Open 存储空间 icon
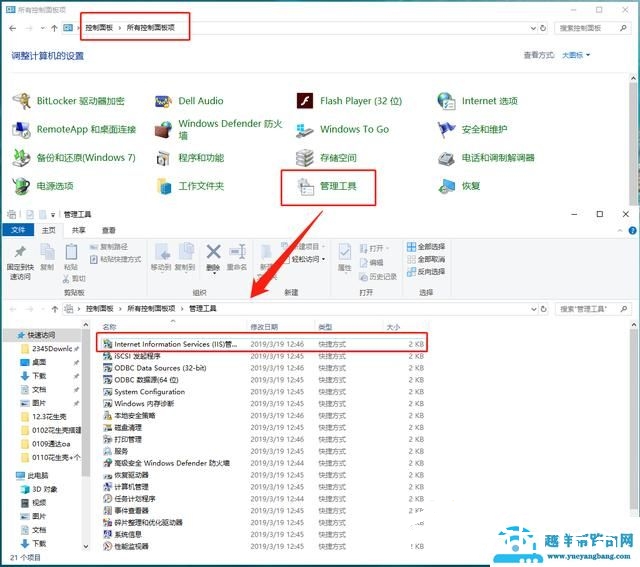640x567 pixels. (x=304, y=158)
